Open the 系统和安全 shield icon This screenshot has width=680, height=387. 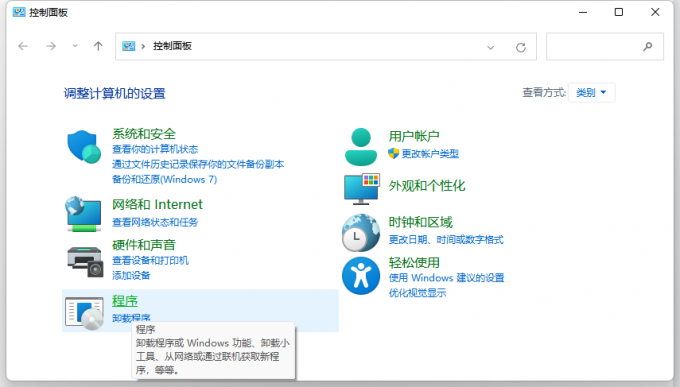coord(84,147)
